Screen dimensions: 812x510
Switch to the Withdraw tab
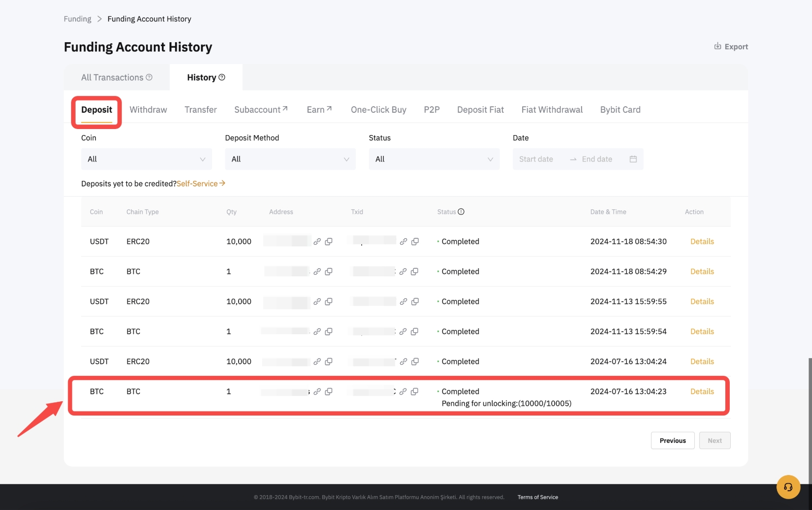(x=148, y=110)
